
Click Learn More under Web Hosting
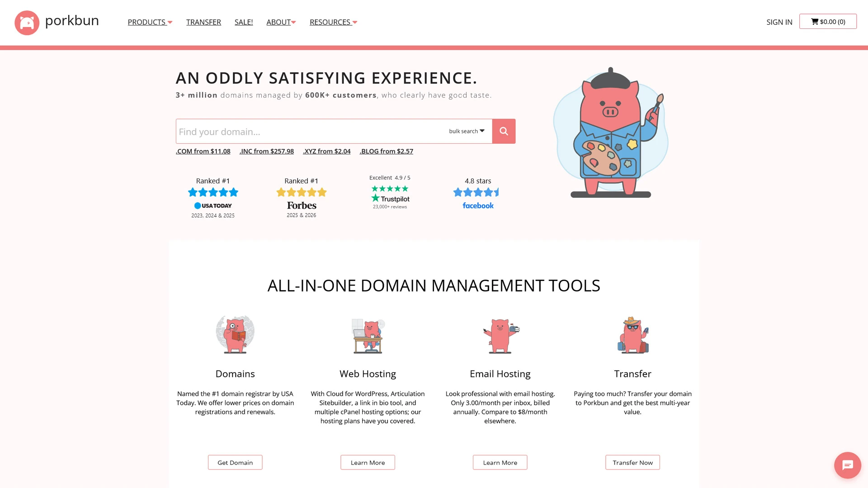(368, 462)
